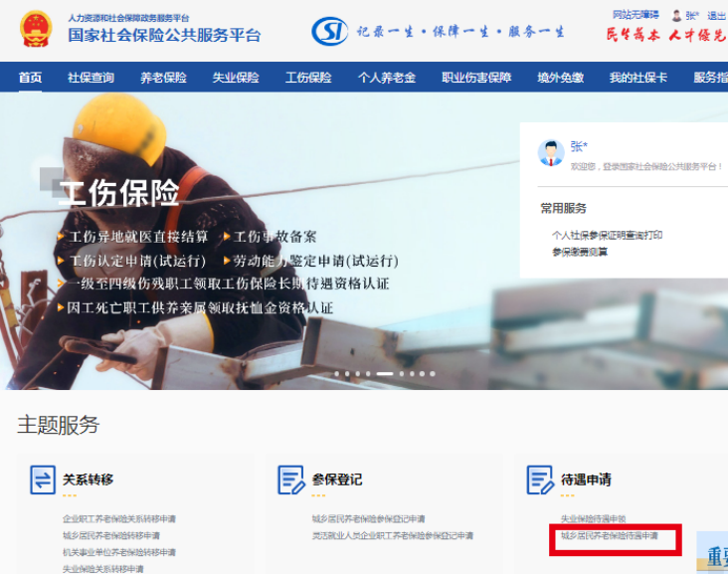Click the 退出 logout link

coord(716,16)
